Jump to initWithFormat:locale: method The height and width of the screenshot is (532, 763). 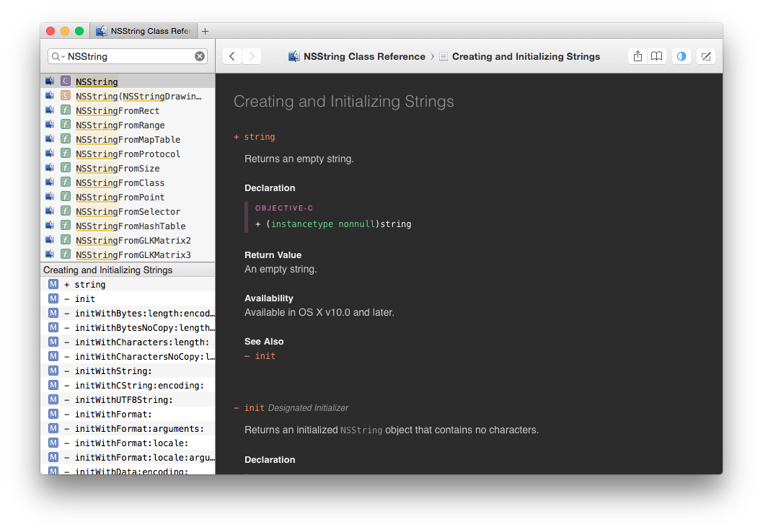128,443
